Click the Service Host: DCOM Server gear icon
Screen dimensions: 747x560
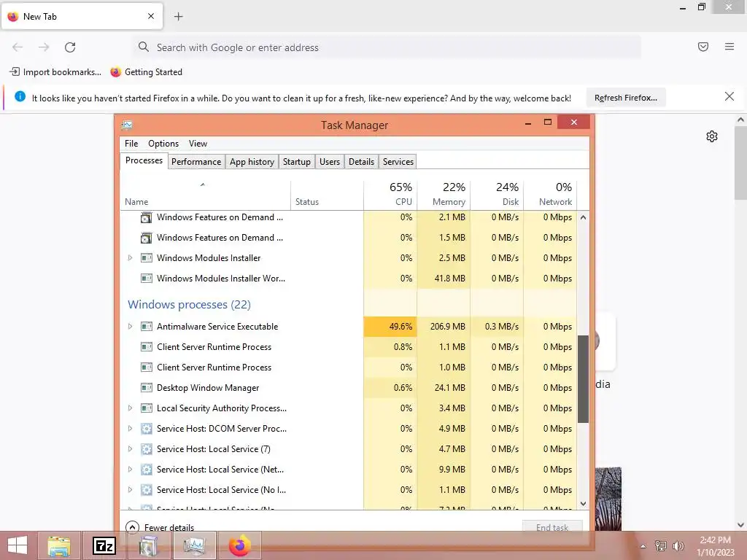[147, 429]
